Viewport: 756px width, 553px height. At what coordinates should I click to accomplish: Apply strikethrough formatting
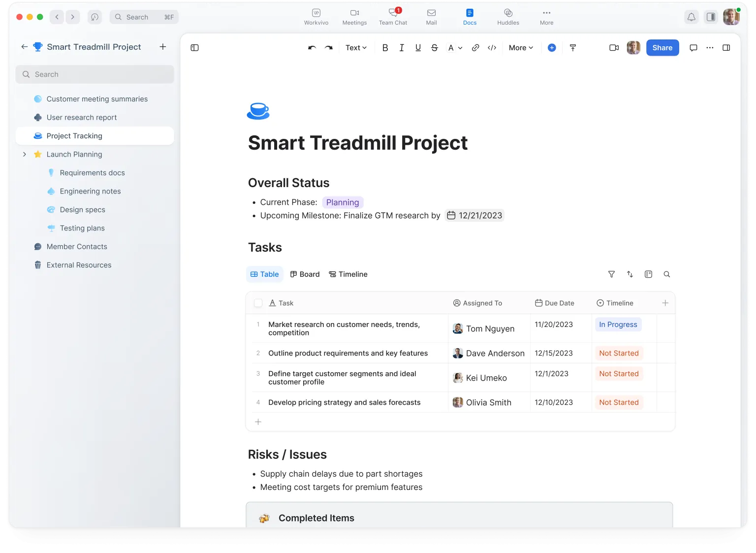coord(434,48)
